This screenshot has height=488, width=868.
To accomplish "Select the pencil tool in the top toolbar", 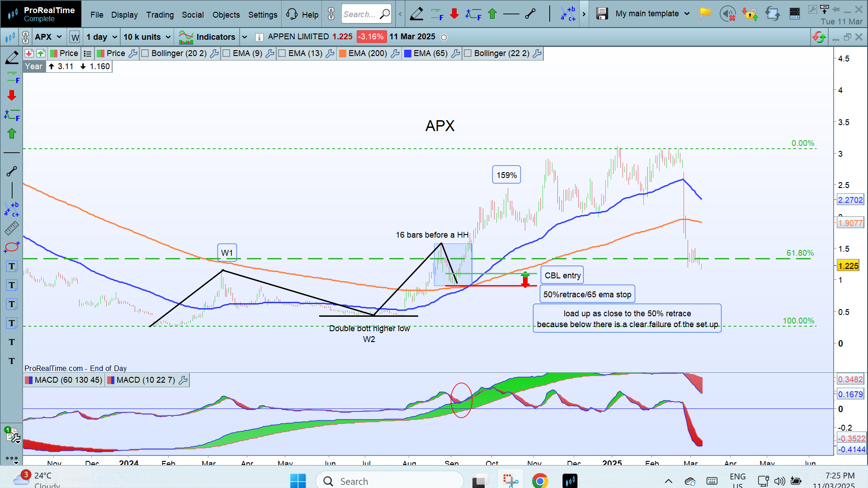I will [416, 14].
